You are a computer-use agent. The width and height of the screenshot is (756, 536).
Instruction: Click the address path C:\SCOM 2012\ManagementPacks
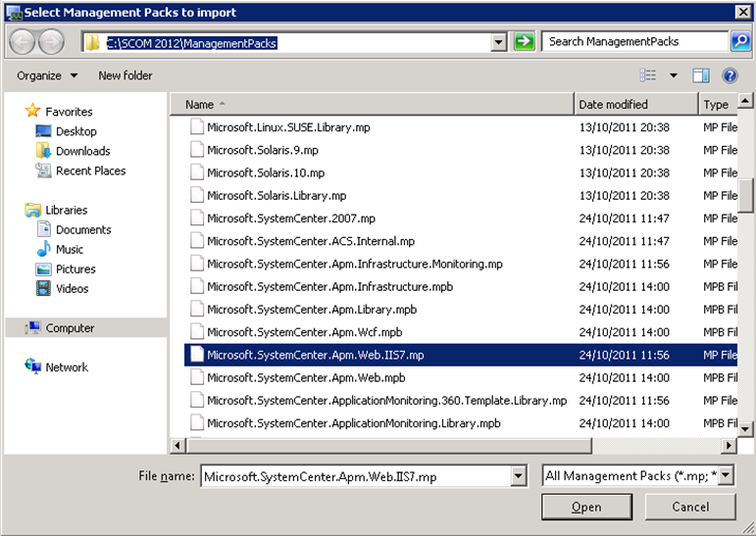(x=191, y=43)
